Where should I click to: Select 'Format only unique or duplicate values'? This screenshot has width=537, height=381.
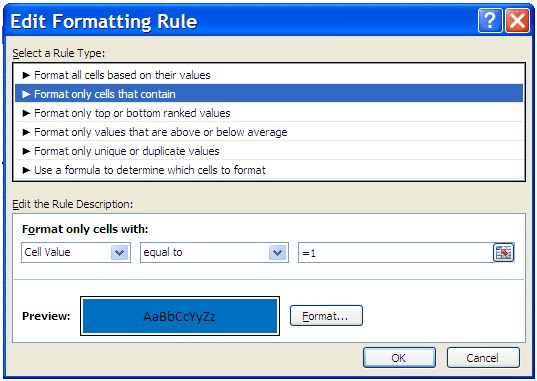269,151
